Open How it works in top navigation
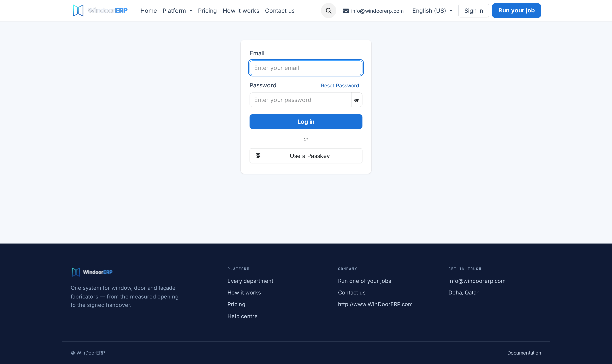Screen dimensions: 612x364 pos(241,11)
